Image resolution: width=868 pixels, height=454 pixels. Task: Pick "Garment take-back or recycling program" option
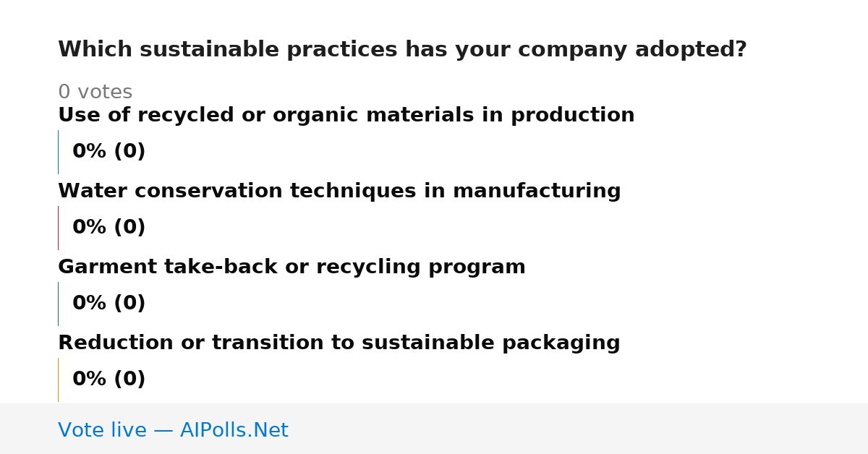click(292, 267)
